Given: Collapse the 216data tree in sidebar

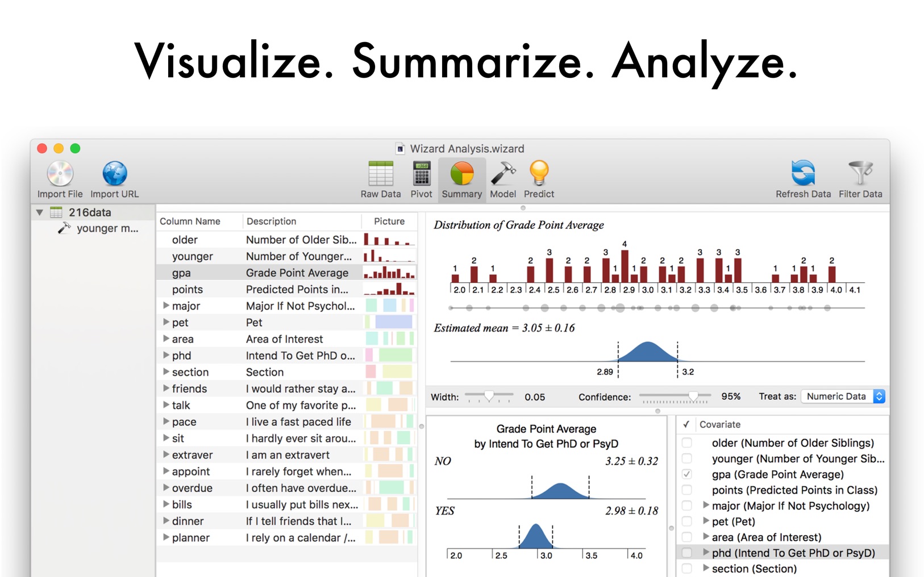Looking at the screenshot, I should click(x=39, y=212).
